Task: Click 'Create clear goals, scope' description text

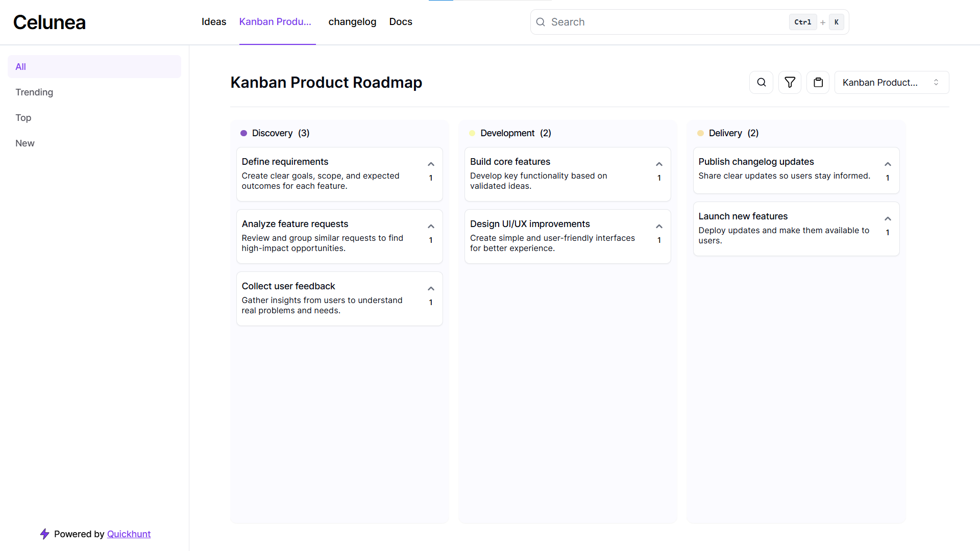Action: pos(321,181)
